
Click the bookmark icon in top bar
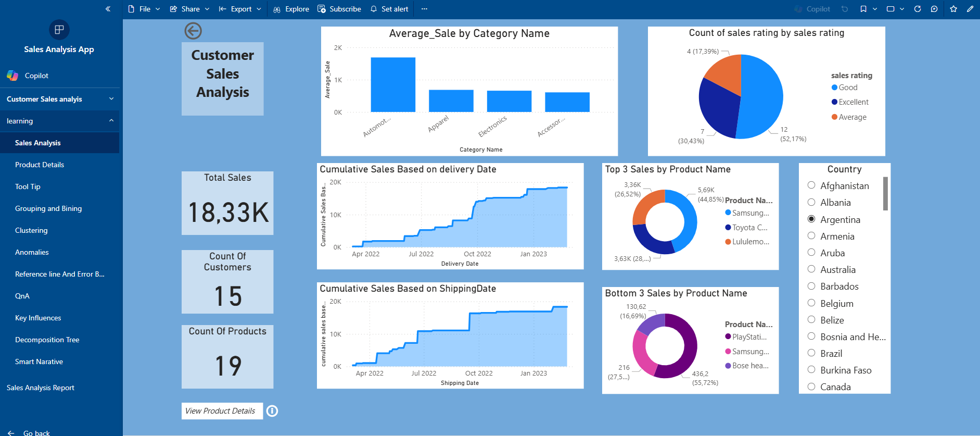[x=863, y=9]
